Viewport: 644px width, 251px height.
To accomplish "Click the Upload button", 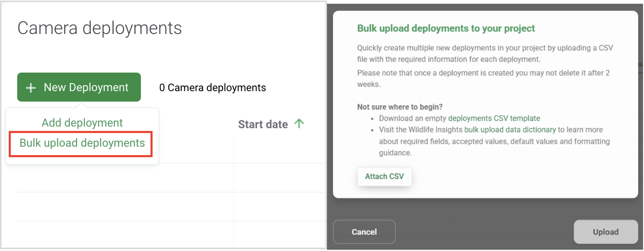I will pyautogui.click(x=605, y=232).
